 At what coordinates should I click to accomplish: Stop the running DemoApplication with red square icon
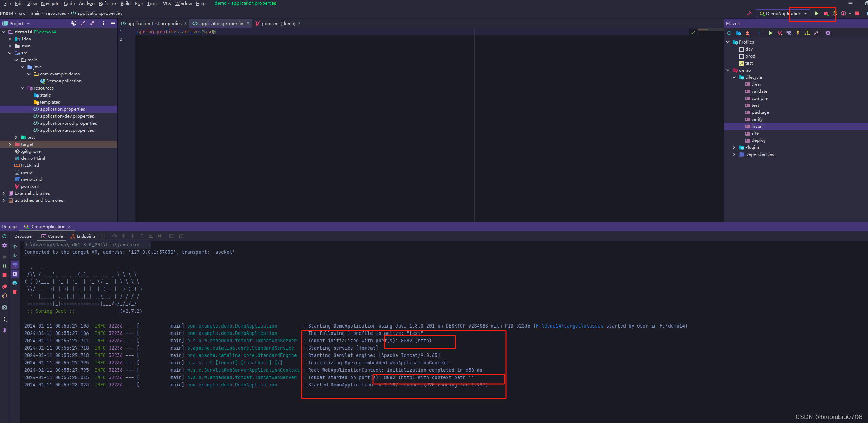(857, 13)
